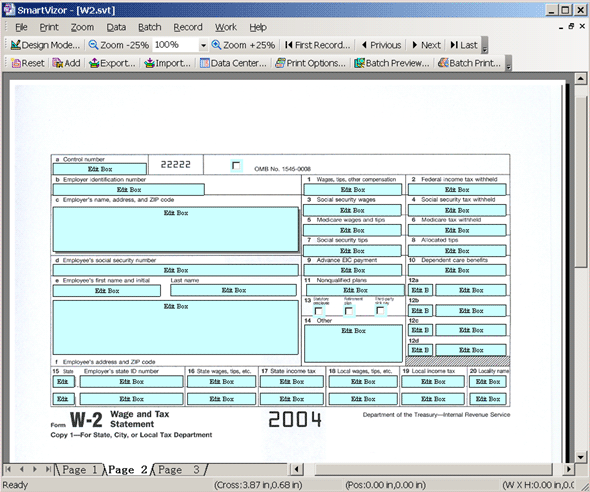Click the Allocated tips edit box
The height and width of the screenshot is (492, 590).
(457, 251)
